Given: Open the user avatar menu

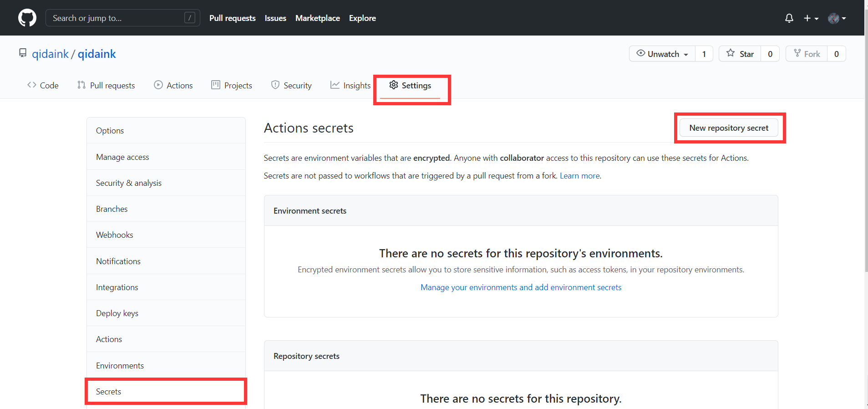Looking at the screenshot, I should 837,18.
